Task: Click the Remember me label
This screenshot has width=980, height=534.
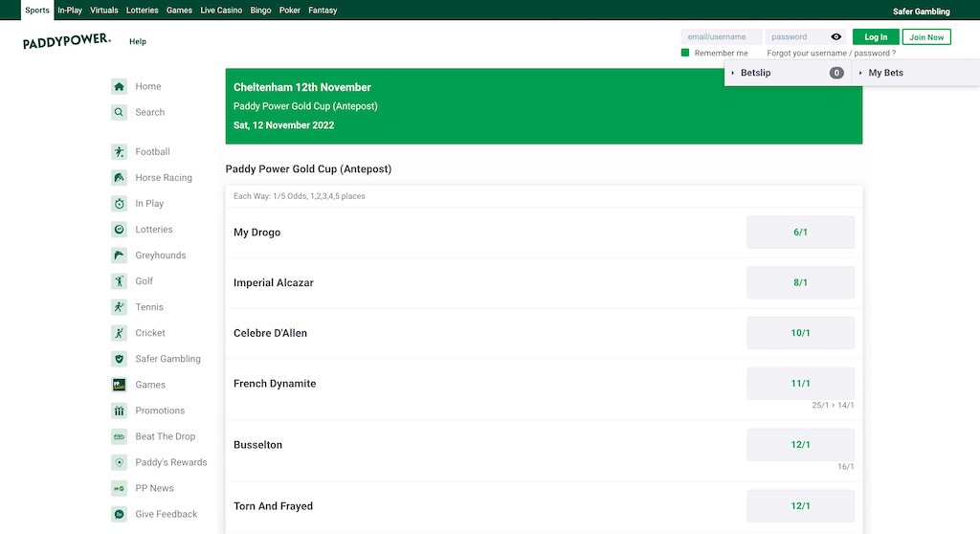Action: pyautogui.click(x=722, y=54)
